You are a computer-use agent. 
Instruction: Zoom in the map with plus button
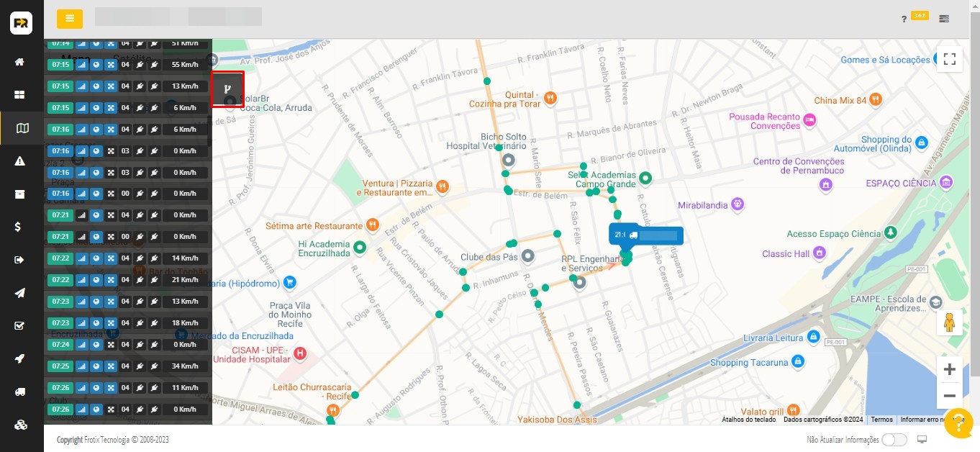949,369
